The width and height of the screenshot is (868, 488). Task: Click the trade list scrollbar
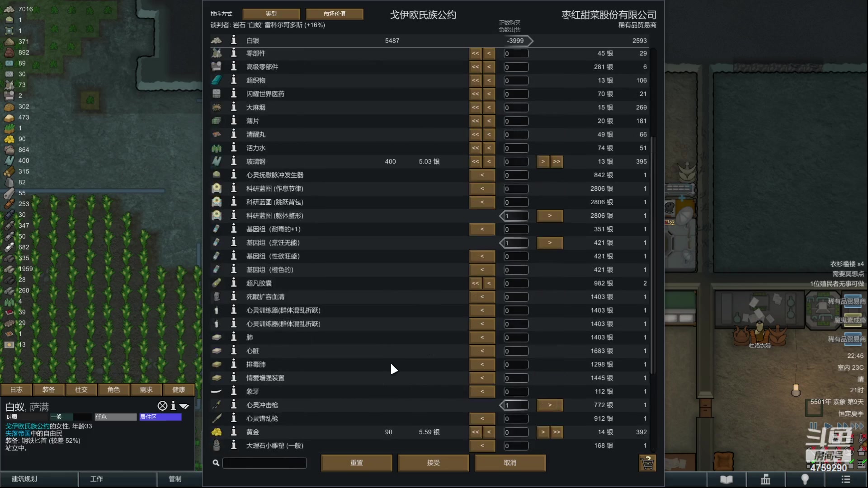[653, 255]
